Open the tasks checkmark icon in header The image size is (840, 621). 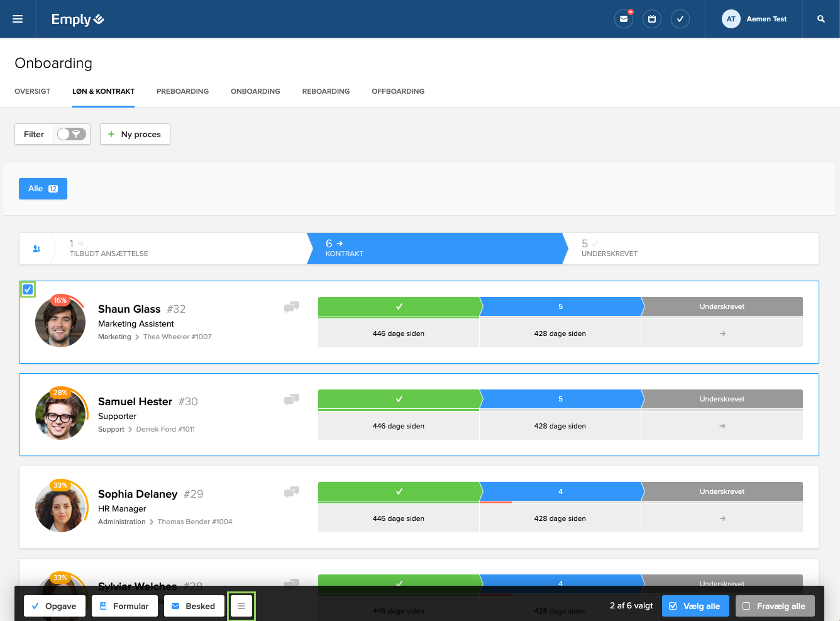click(680, 19)
